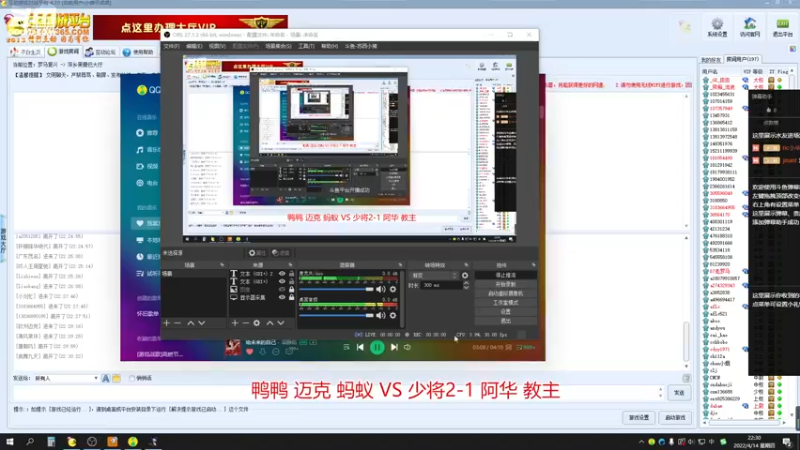Click the Send button next to chat input
800x450 pixels.
click(x=679, y=393)
